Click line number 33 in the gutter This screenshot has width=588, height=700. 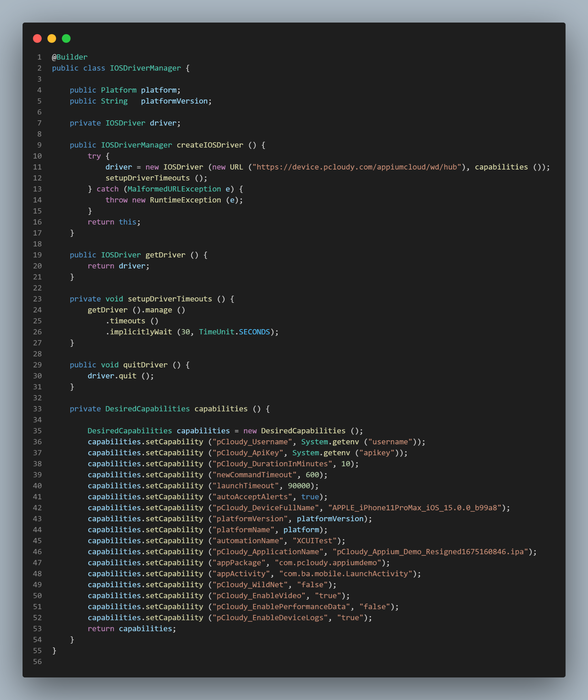[x=37, y=409]
